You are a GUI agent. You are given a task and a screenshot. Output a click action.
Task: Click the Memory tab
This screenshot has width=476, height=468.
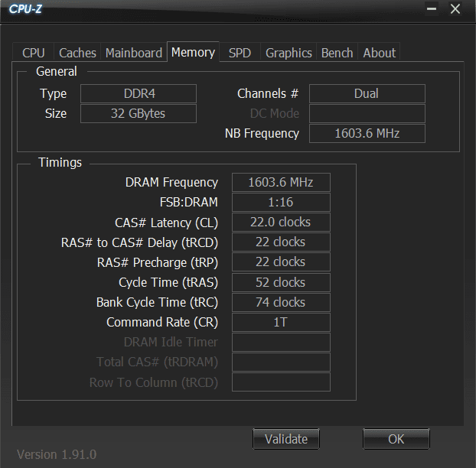[x=193, y=52]
